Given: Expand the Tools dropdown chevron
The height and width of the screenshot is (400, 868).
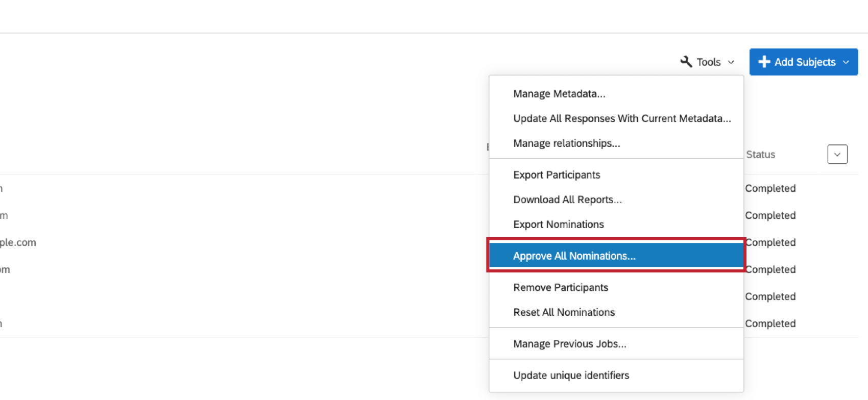Looking at the screenshot, I should [x=731, y=62].
